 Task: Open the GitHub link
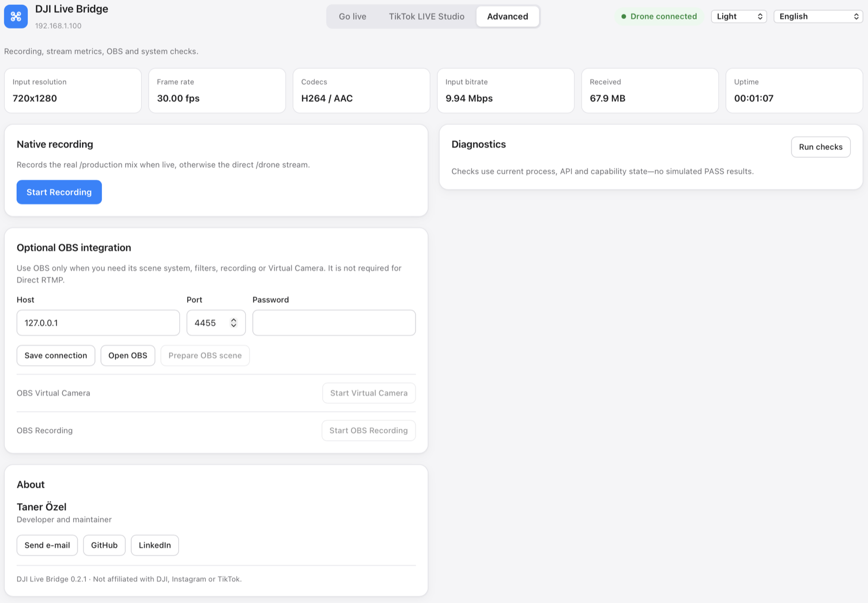pyautogui.click(x=104, y=545)
